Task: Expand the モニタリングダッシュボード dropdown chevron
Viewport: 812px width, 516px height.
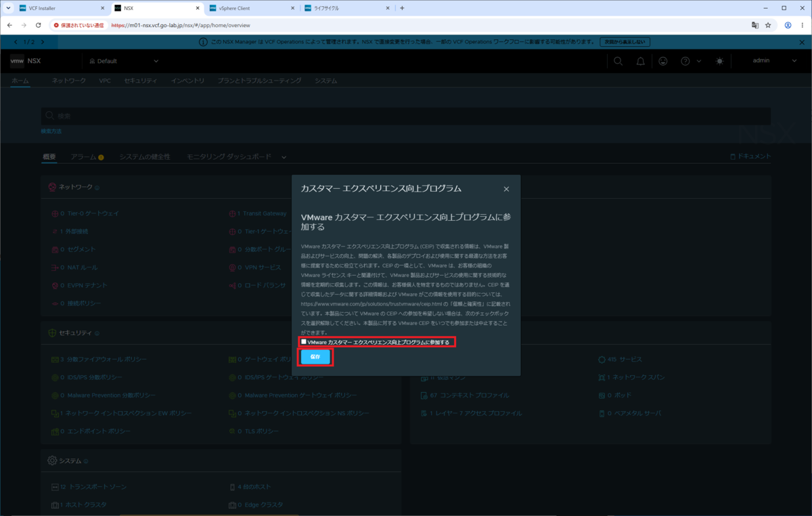Action: pos(285,156)
